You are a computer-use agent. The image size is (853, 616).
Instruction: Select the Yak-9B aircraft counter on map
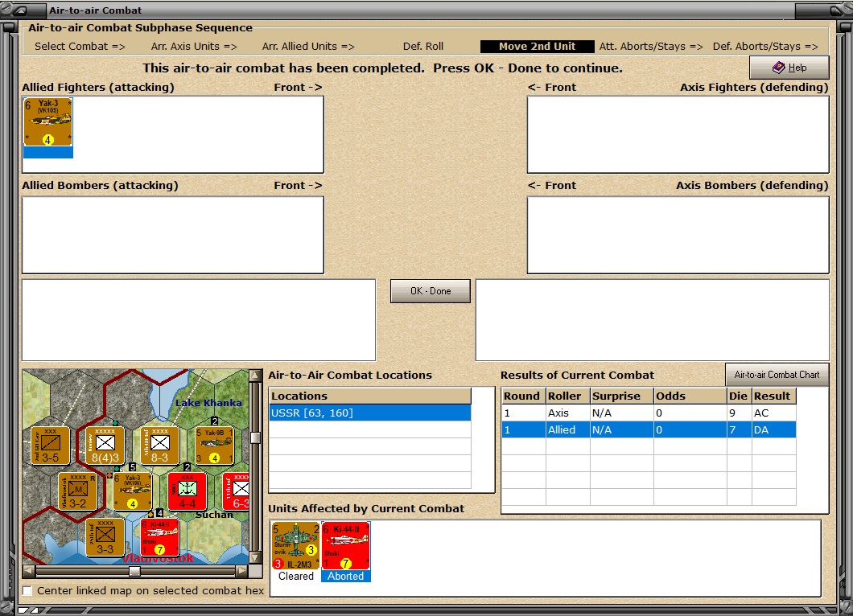214,446
